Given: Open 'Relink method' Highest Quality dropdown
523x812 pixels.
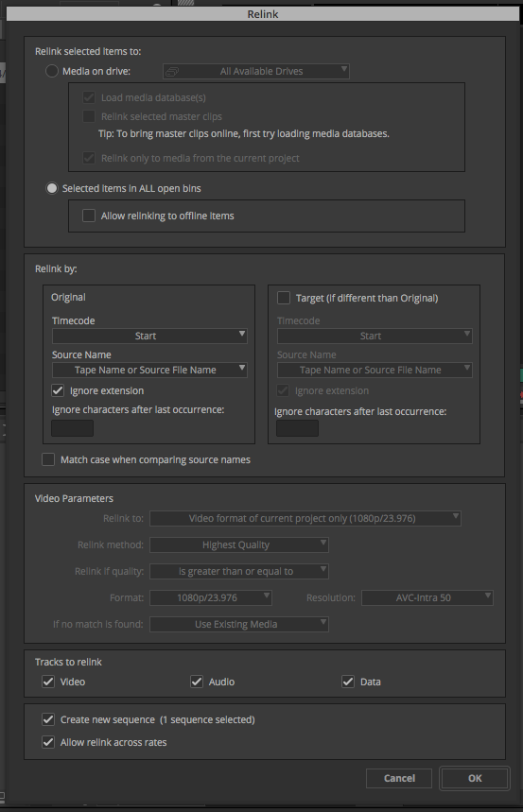Looking at the screenshot, I should pos(239,544).
